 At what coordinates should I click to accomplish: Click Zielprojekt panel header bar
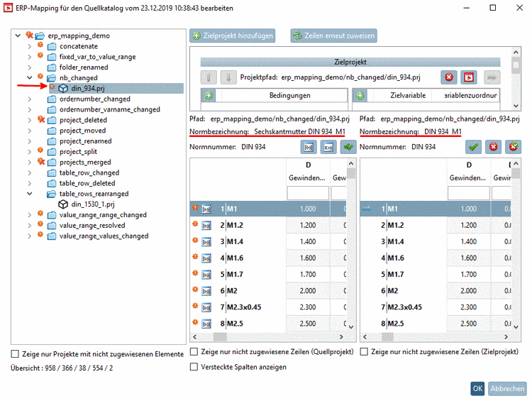pos(350,62)
